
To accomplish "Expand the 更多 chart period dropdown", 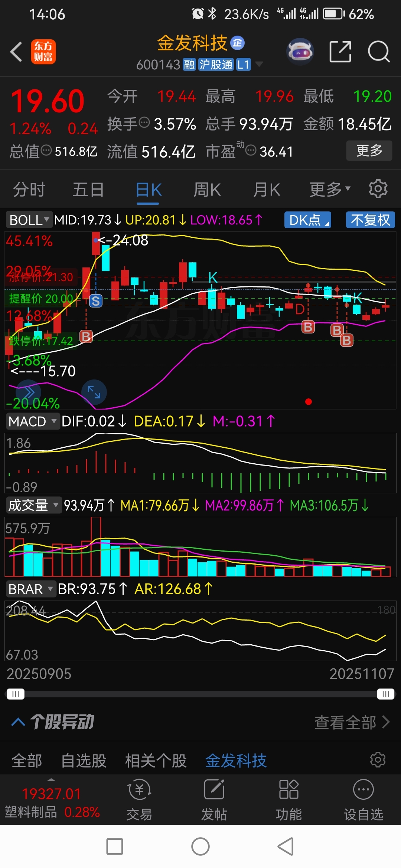I will pos(330,190).
